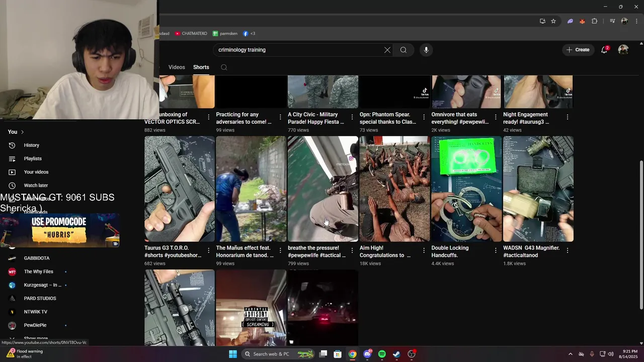Open options for VECTOR OPTICS unboxing short

(209, 117)
